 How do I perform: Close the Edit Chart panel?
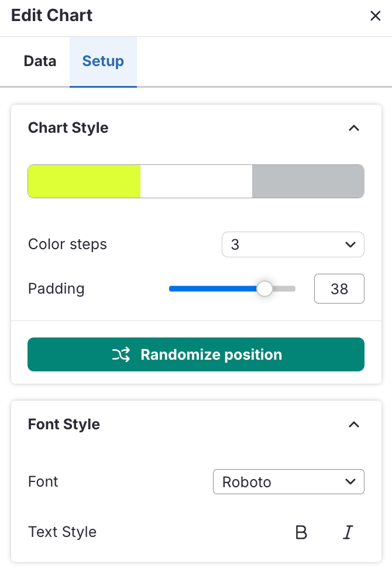coord(375,16)
